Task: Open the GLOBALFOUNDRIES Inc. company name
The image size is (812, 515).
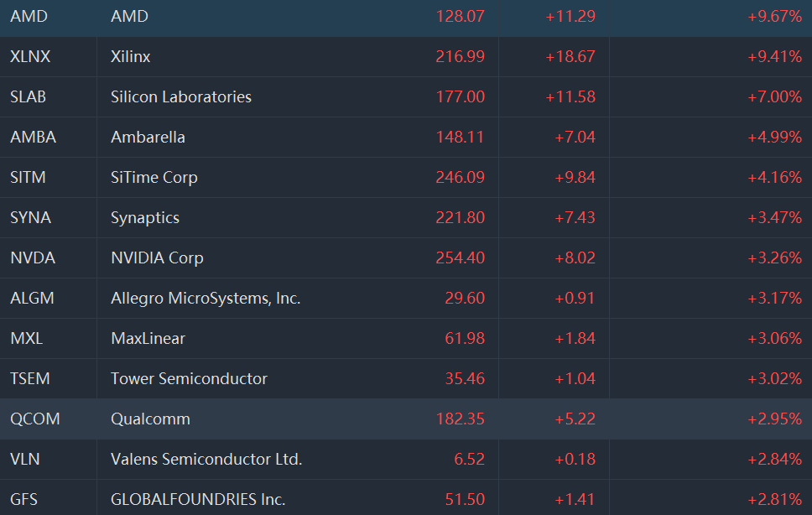Action: tap(198, 499)
